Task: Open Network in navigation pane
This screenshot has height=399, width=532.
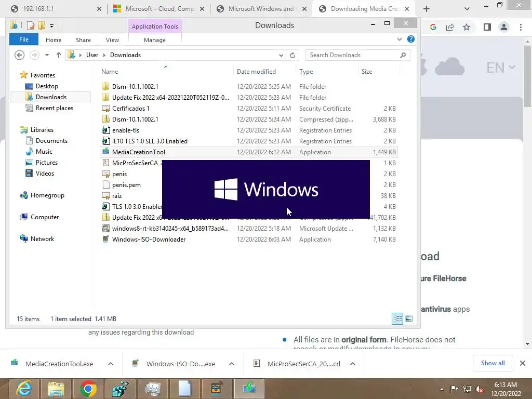Action: (42, 239)
